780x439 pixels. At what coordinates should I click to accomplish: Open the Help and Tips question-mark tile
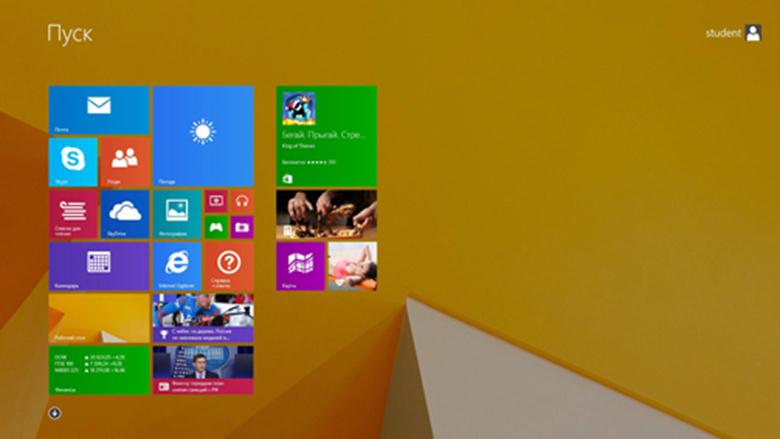tap(229, 266)
